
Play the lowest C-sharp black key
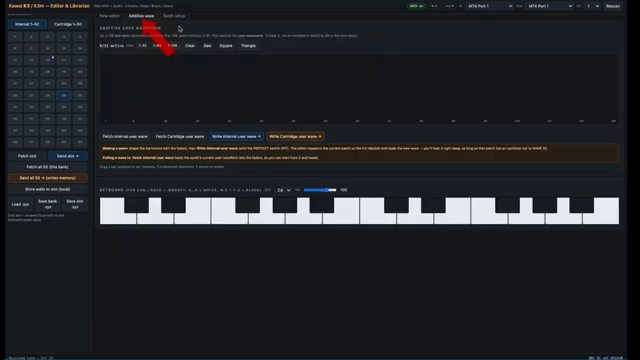pyautogui.click(x=136, y=205)
